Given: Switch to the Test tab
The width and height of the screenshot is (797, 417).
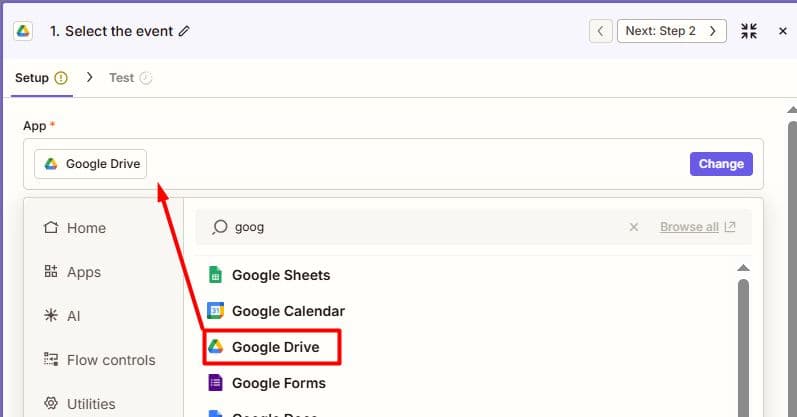Looking at the screenshot, I should tap(130, 78).
